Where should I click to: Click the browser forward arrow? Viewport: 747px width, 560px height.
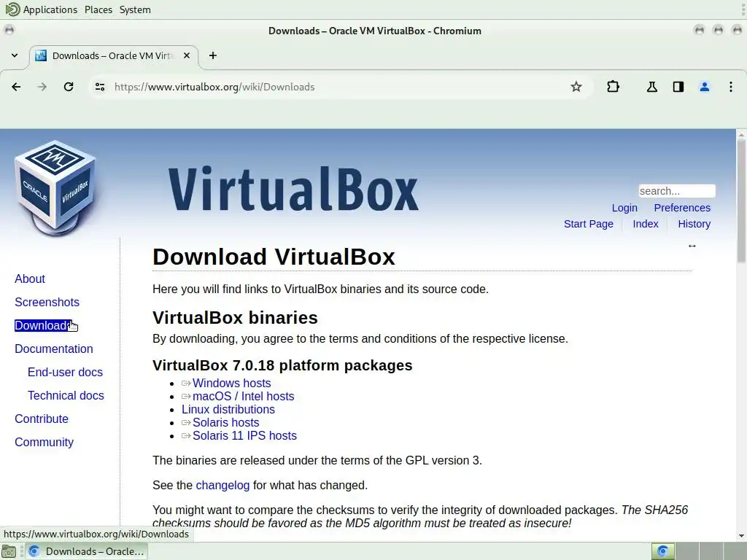click(x=42, y=87)
